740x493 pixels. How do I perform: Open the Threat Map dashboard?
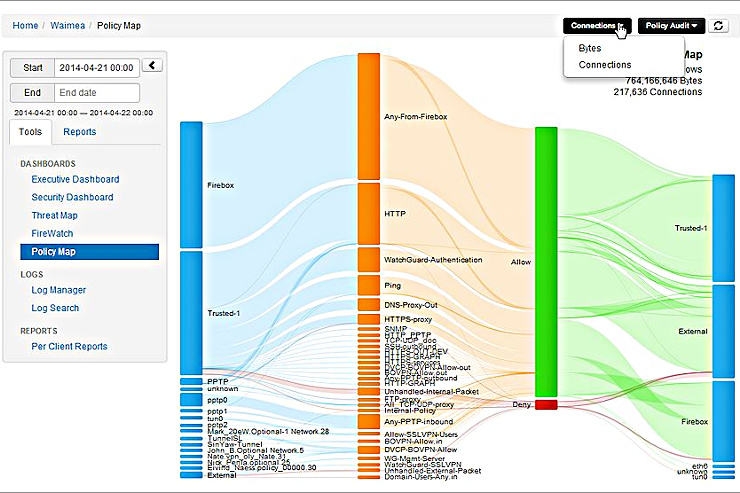54,215
